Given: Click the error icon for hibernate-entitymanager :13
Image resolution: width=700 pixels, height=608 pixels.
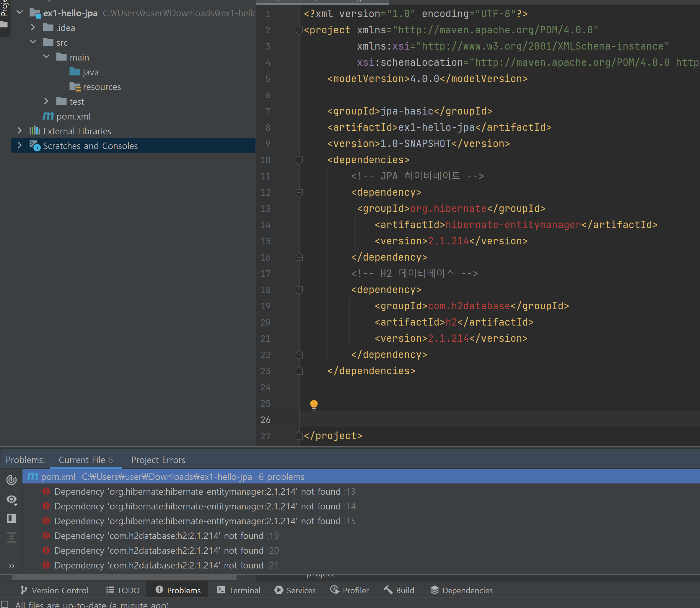Looking at the screenshot, I should coord(46,491).
